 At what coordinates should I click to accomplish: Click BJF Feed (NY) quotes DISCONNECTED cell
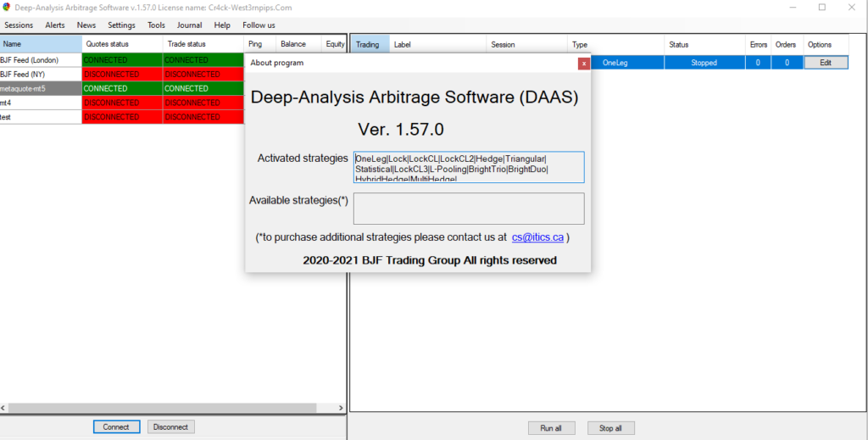point(122,74)
